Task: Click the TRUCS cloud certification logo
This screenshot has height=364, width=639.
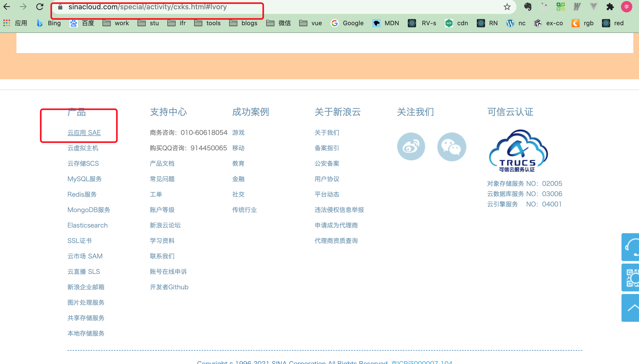Action: 518,151
